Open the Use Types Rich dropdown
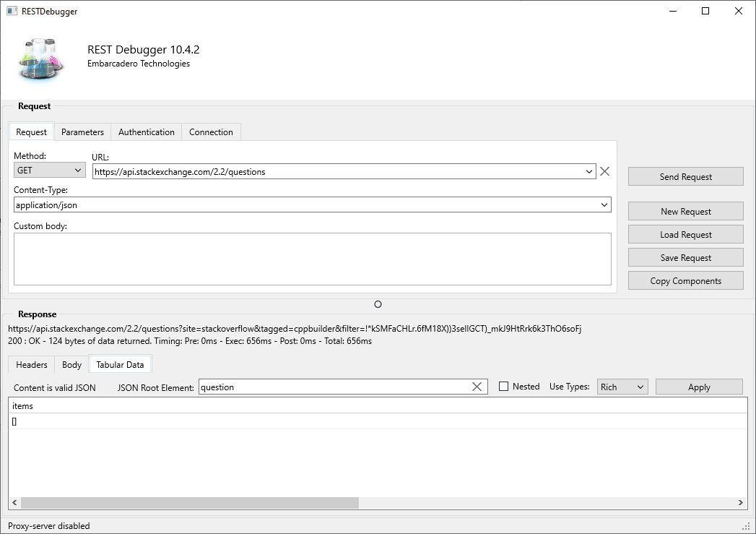Image resolution: width=756 pixels, height=534 pixels. [622, 387]
